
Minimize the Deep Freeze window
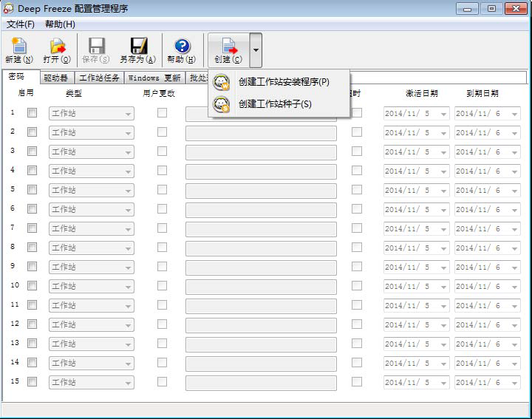(467, 8)
